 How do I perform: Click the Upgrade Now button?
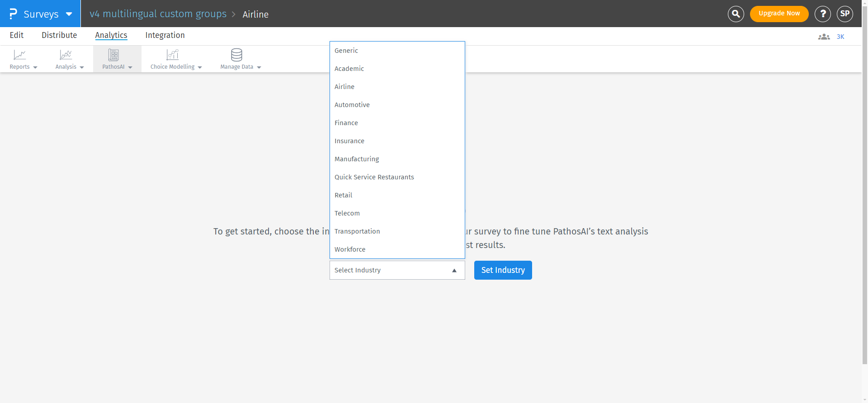(779, 14)
